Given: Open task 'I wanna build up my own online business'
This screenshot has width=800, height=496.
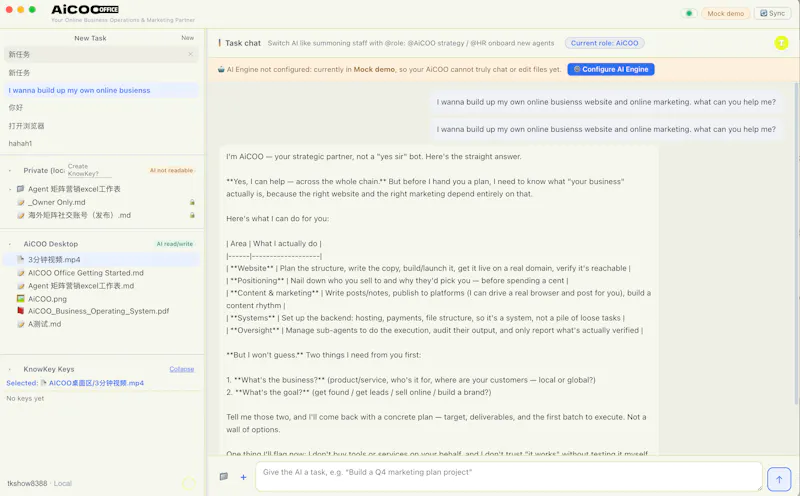Looking at the screenshot, I should point(101,90).
